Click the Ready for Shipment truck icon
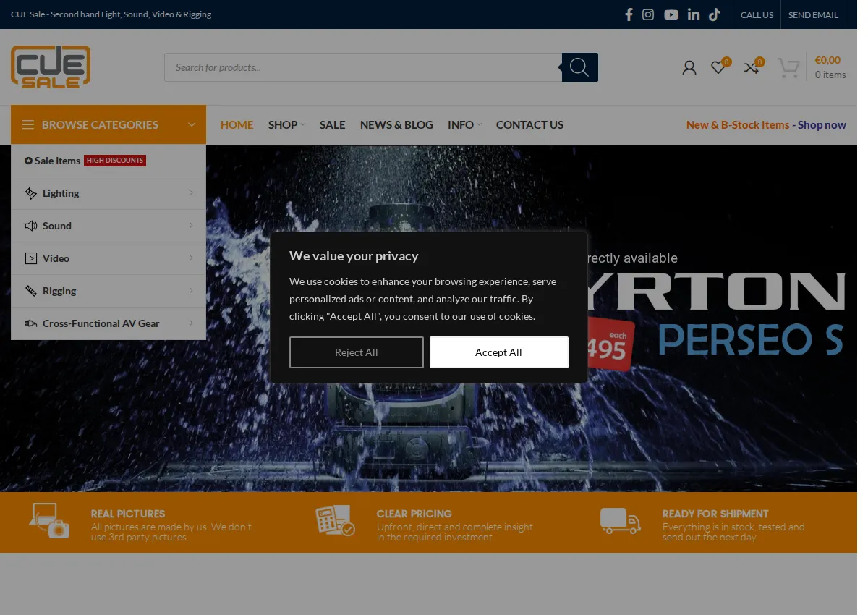 coord(621,520)
